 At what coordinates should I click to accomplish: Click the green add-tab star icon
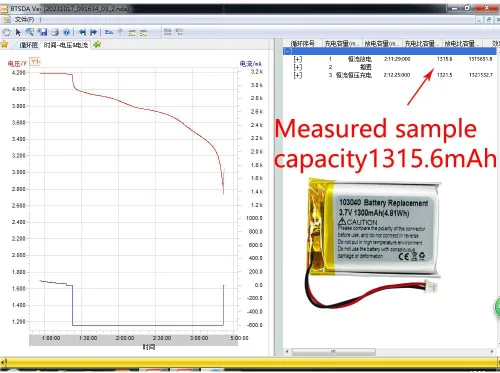click(97, 44)
